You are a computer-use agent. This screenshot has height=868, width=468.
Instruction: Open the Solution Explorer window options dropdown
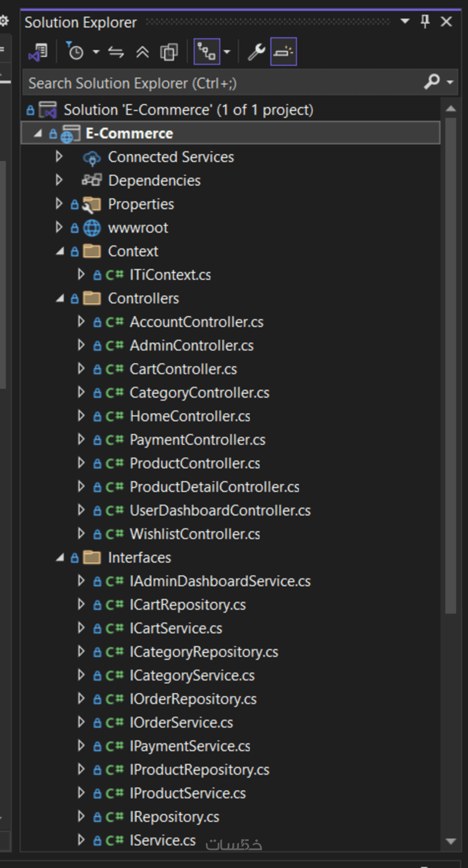point(405,22)
